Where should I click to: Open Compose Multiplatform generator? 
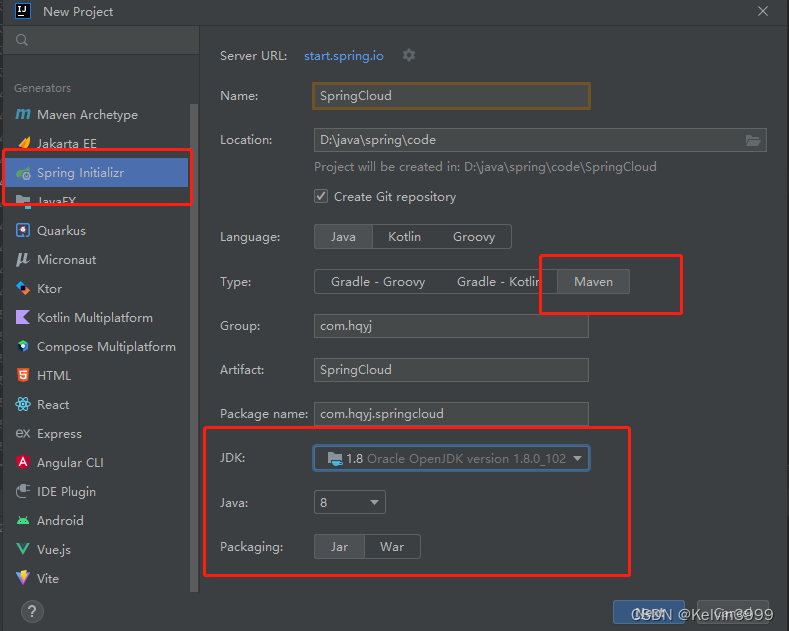(x=107, y=347)
